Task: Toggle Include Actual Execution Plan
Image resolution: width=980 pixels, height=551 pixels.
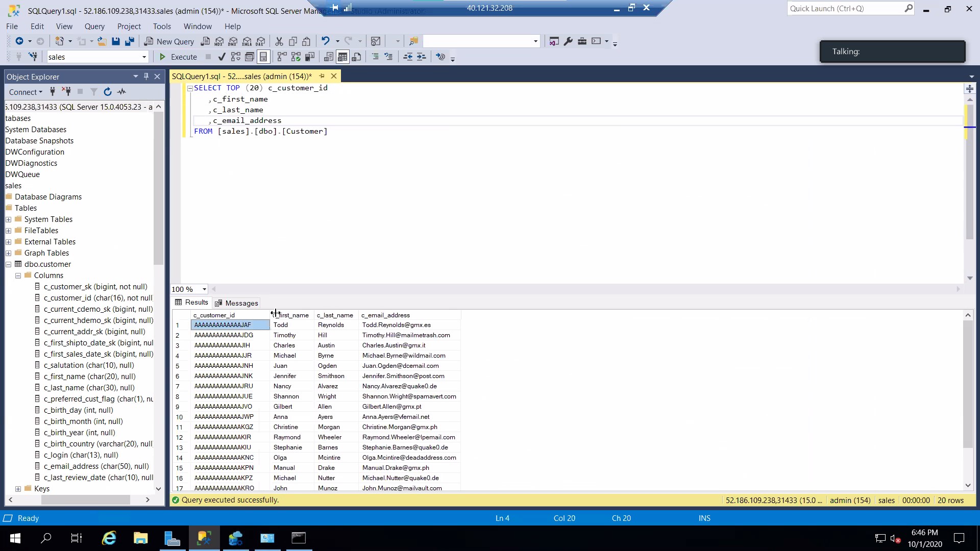Action: point(282,57)
